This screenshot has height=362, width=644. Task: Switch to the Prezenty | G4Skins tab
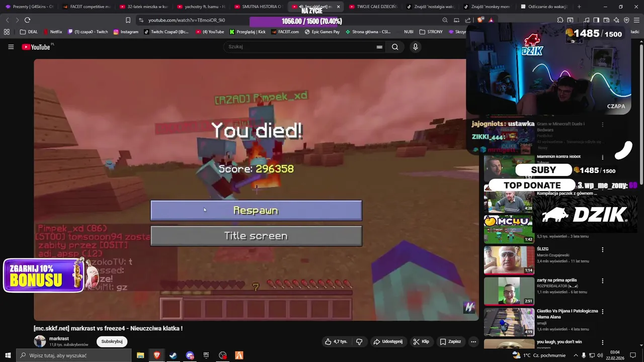point(29,7)
